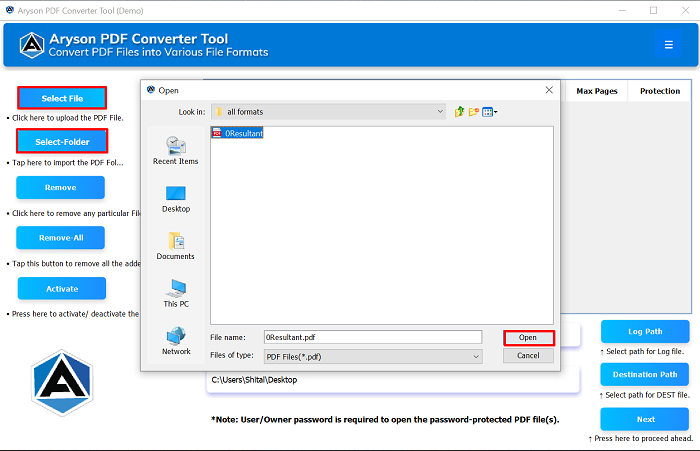
Task: Open Recent Items shortcut
Action: (x=175, y=150)
